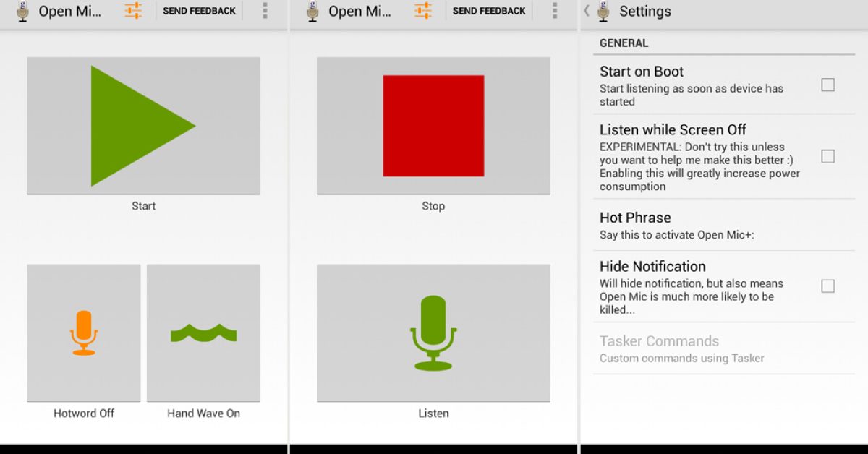Image resolution: width=868 pixels, height=454 pixels.
Task: Toggle the orange Hotword Off microphone tile
Action: (x=84, y=333)
